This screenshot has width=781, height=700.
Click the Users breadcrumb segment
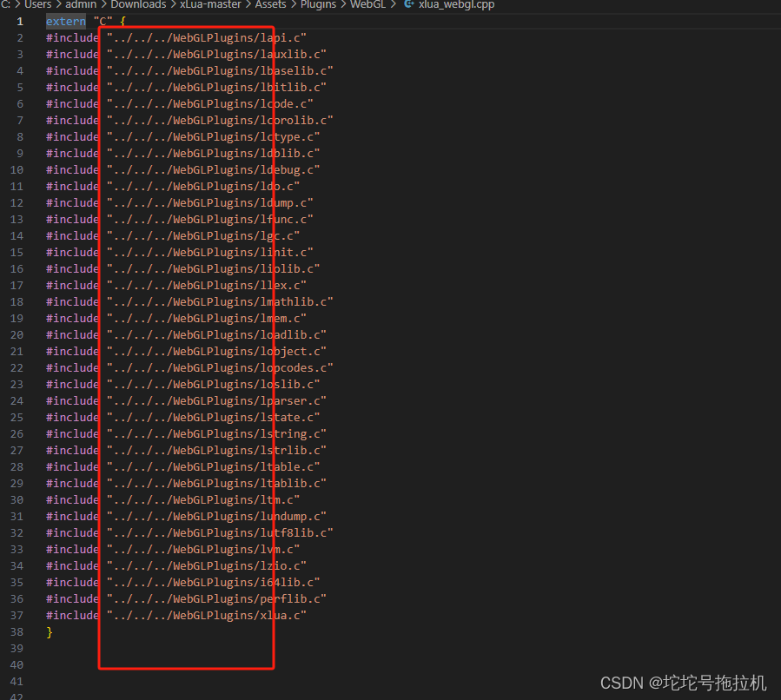tap(38, 4)
